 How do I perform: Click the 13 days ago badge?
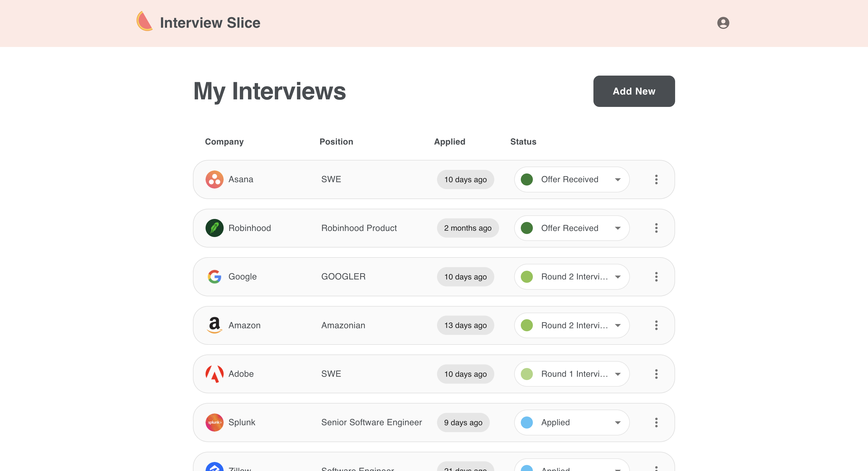coord(465,325)
